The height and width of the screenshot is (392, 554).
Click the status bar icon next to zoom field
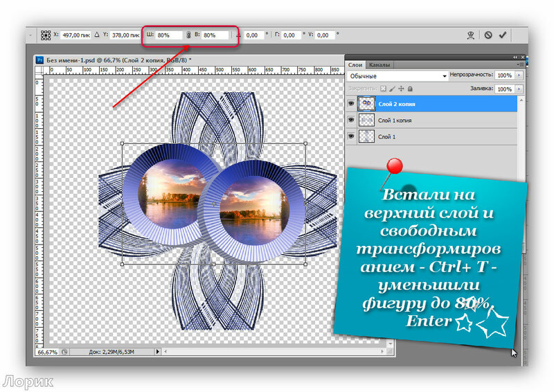tap(64, 352)
